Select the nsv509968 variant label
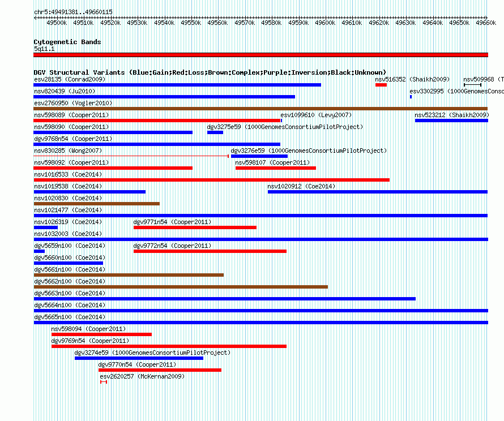Image resolution: width=504 pixels, height=421 pixels. pyautogui.click(x=484, y=79)
